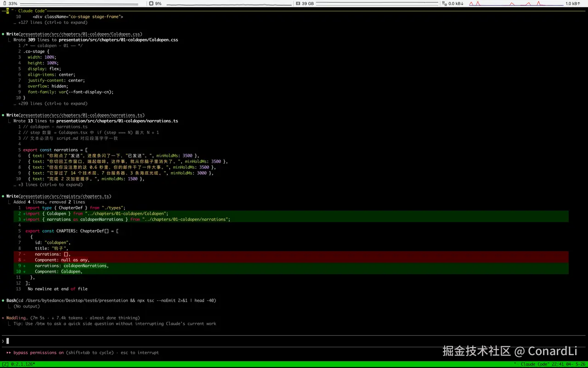
Task: Click the 'overflow: hidden;' CSS line
Action: (48, 86)
